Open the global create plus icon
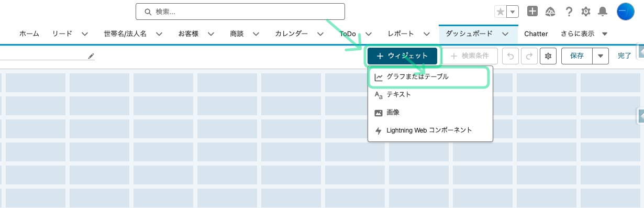This screenshot has width=644, height=208. coord(532,11)
